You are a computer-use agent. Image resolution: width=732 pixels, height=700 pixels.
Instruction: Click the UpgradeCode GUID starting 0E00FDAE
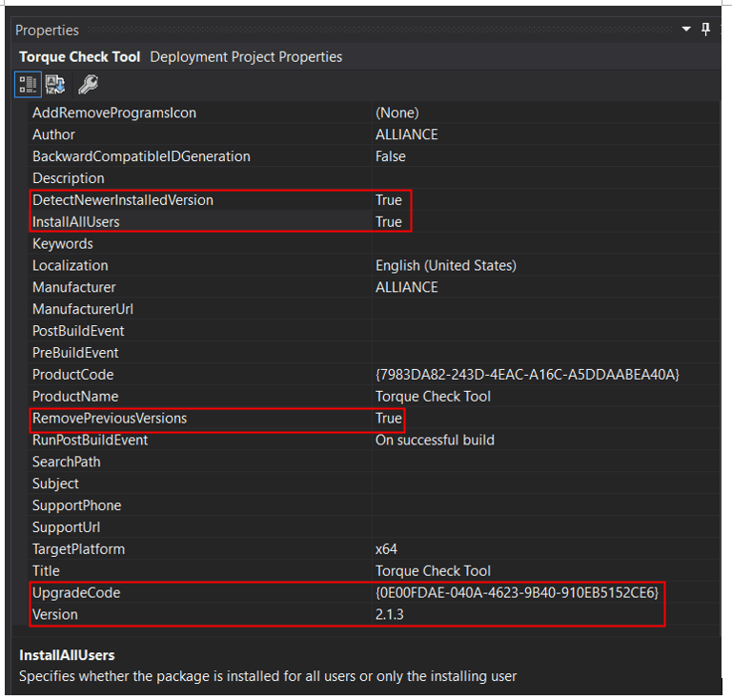518,593
